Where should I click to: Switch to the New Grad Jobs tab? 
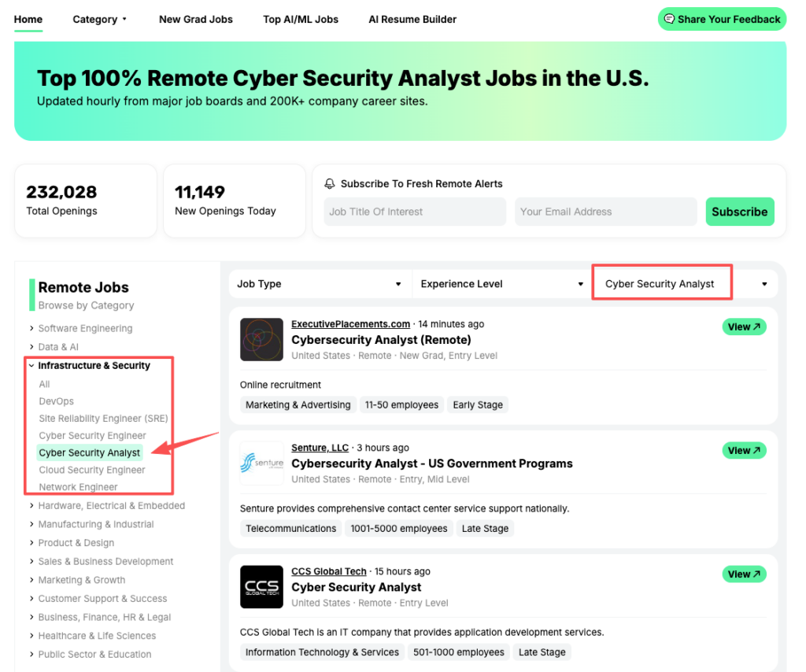[x=195, y=19]
